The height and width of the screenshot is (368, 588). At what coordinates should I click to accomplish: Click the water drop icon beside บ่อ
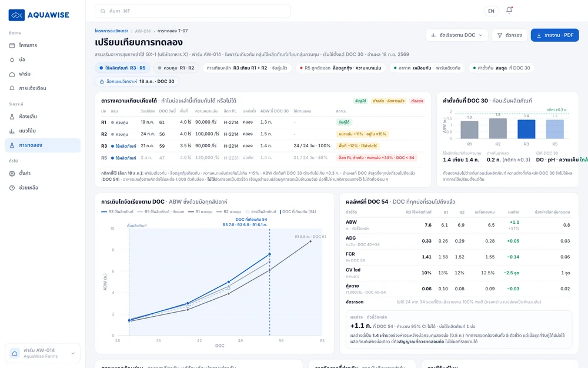12,59
